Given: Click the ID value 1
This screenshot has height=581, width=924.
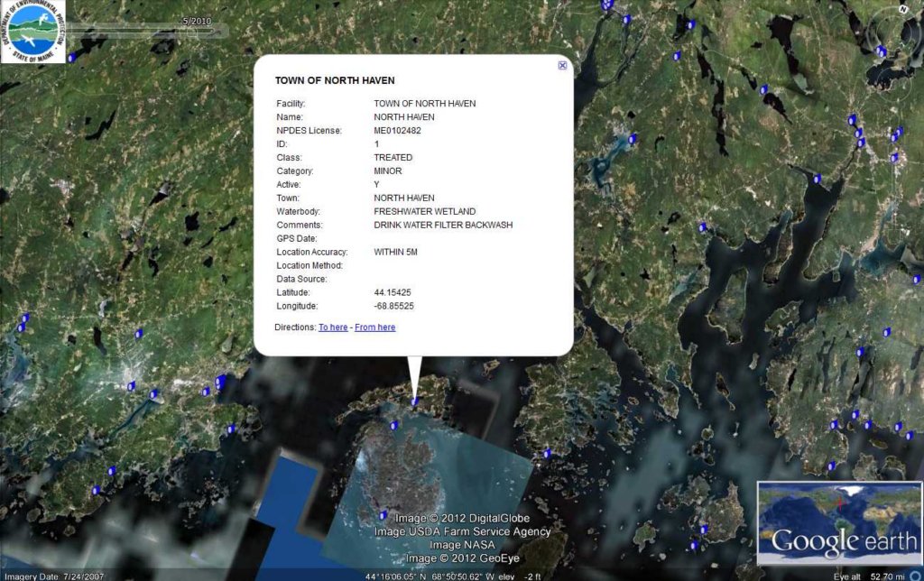Looking at the screenshot, I should (376, 144).
